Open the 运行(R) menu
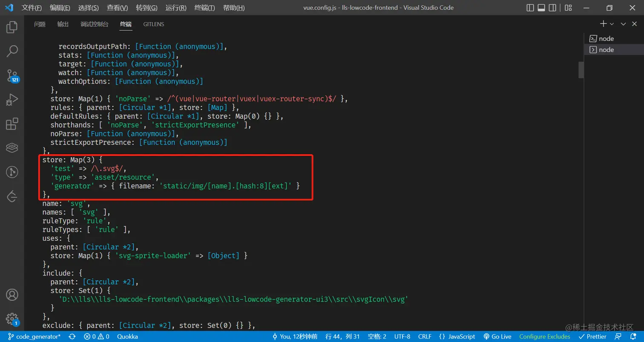The width and height of the screenshot is (644, 342). (176, 8)
